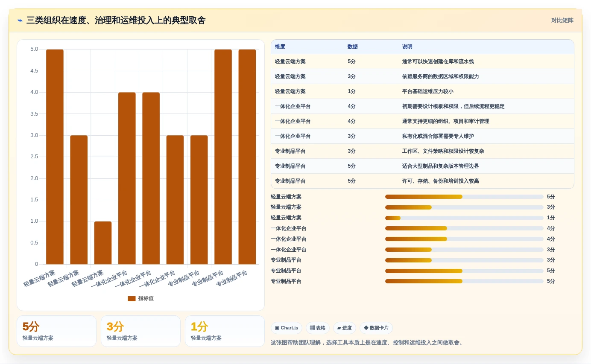Click the 轻量云端方案 chart bar at value 1
The height and width of the screenshot is (364, 591).
pyautogui.click(x=103, y=243)
